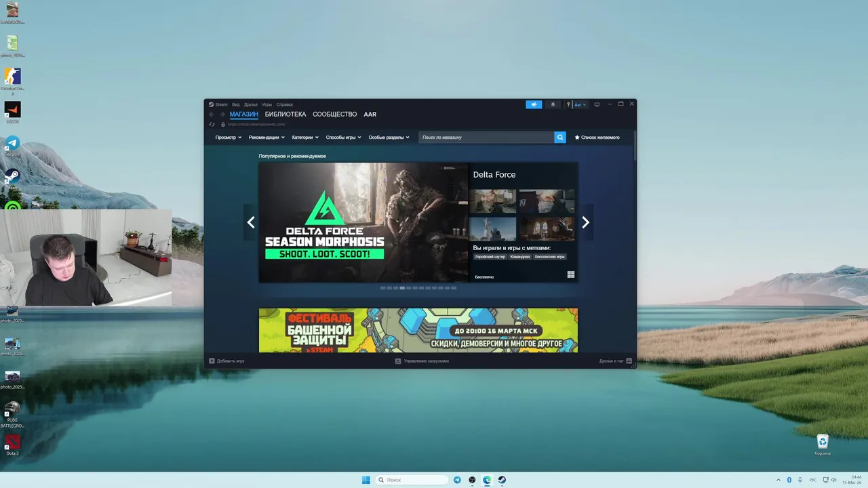Image resolution: width=868 pixels, height=488 pixels.
Task: Click the active carousel page dot
Action: 402,288
